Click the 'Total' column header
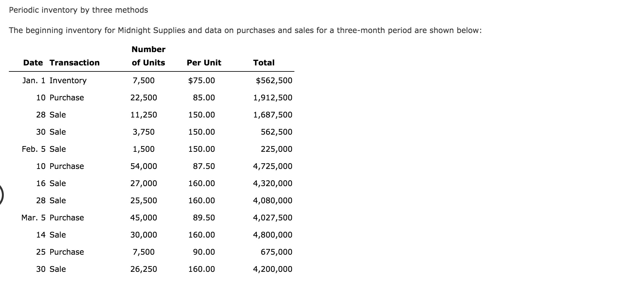This screenshot has height=282, width=644. 264,63
